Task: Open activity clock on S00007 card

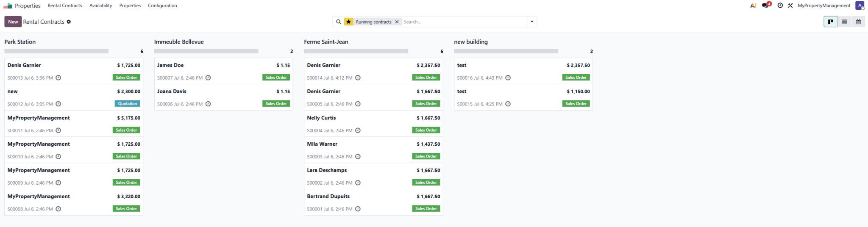Action: point(208,78)
